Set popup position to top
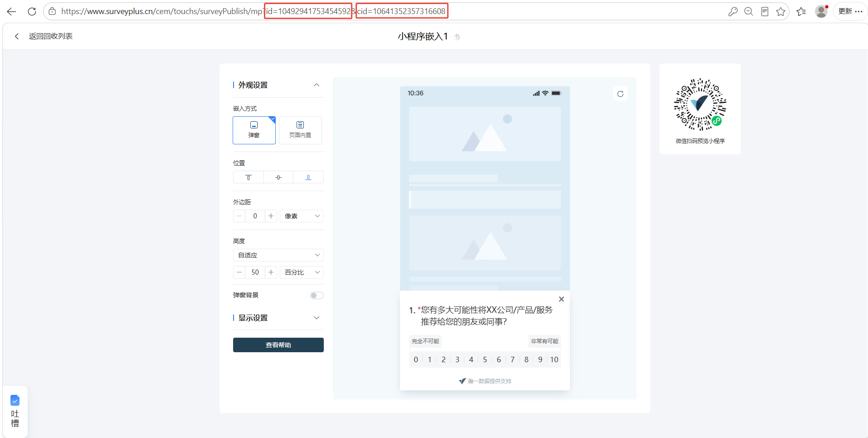The width and height of the screenshot is (868, 438). click(x=248, y=177)
